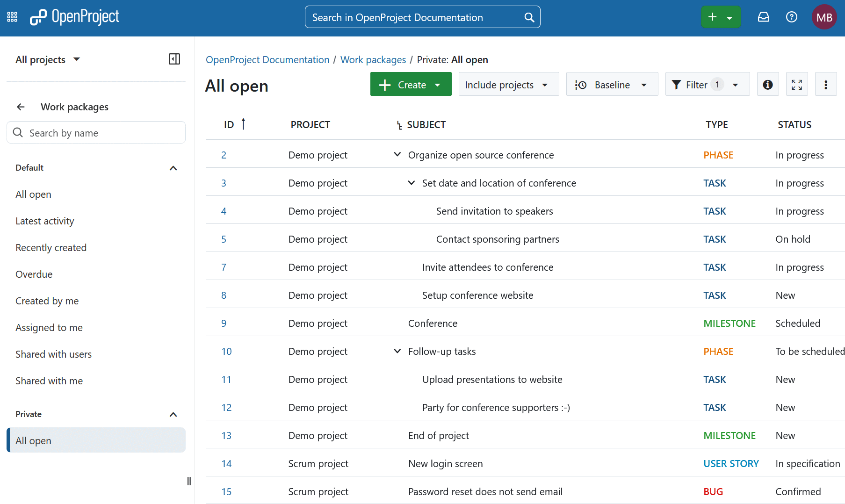Collapse the project sidebar
845x504 pixels.
[174, 59]
